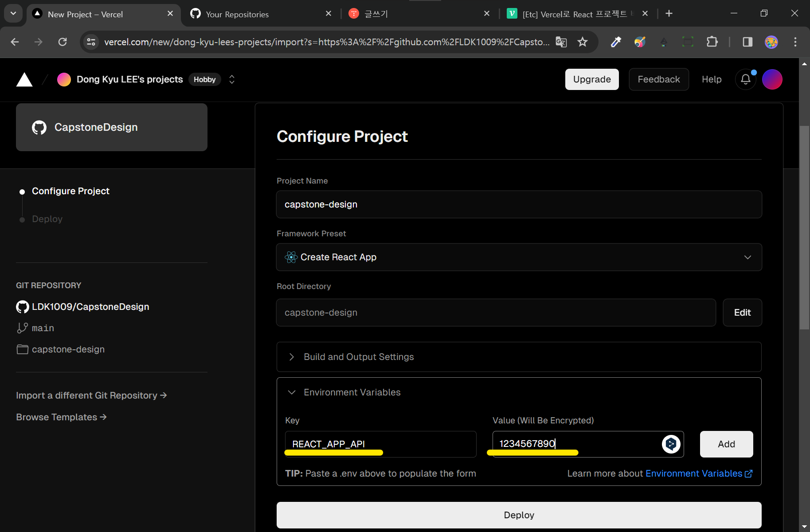
Task: Open site information icon in address bar
Action: 91,42
